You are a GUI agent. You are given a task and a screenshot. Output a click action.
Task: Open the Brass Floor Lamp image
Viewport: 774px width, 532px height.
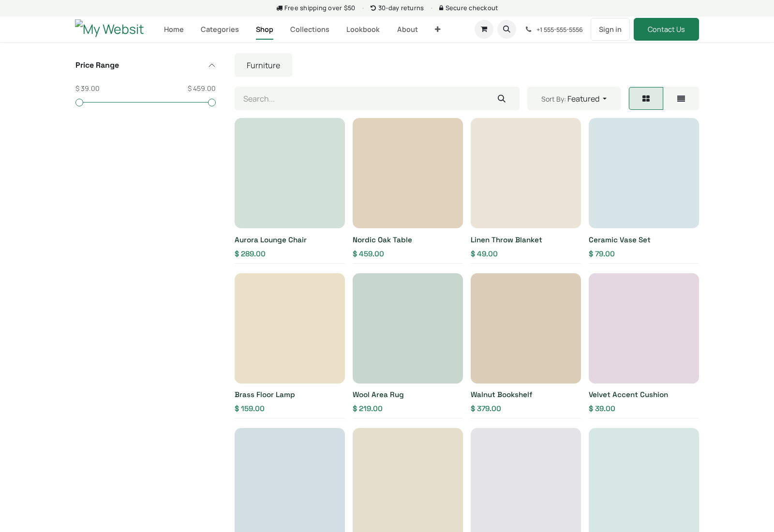[290, 328]
